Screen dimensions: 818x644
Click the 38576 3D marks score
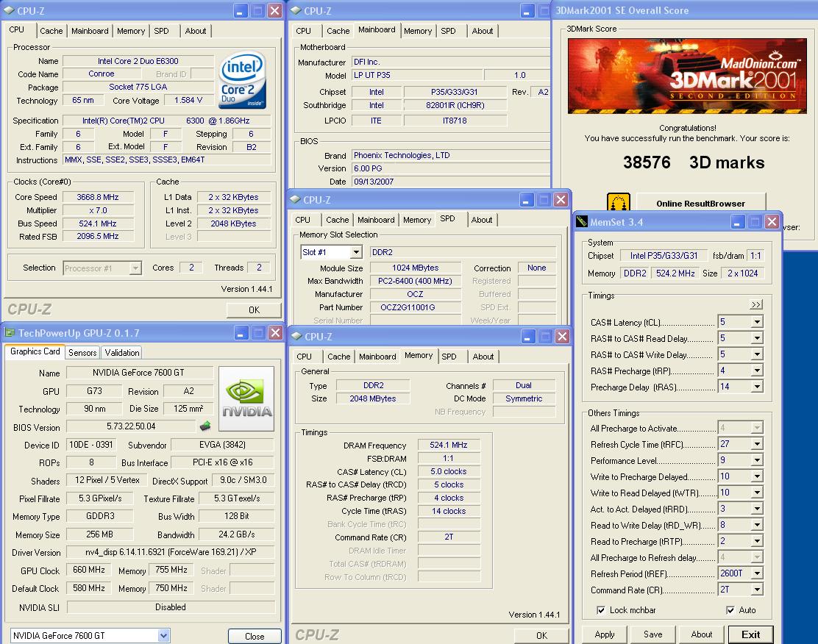694,162
